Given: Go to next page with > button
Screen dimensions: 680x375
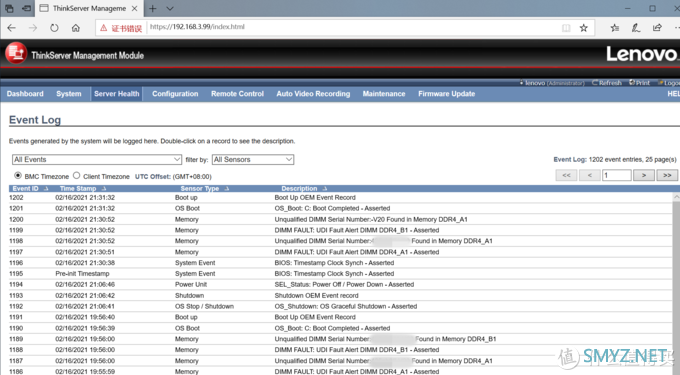Looking at the screenshot, I should (x=644, y=175).
